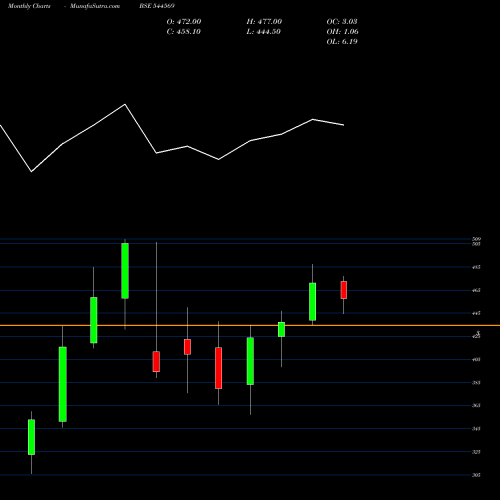Click the large green candle spanning 350 to 415
This screenshot has width=500, height=500.
(63, 384)
